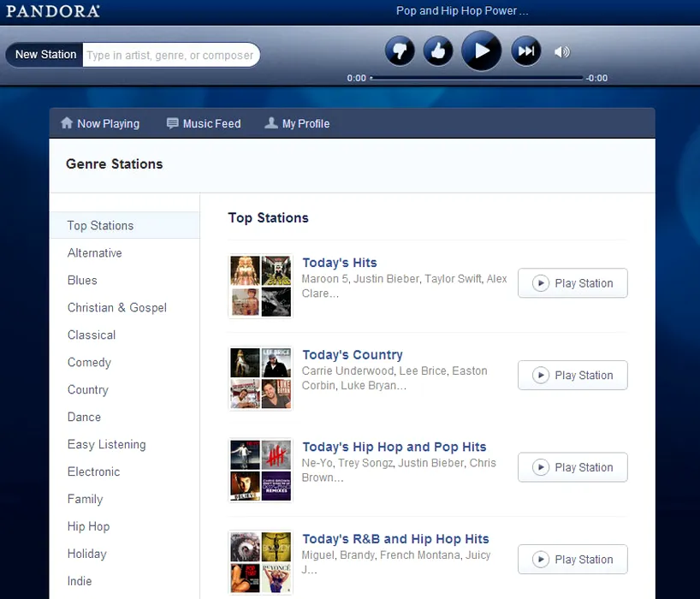Click the song progress bar
This screenshot has height=599, width=700.
(x=478, y=78)
